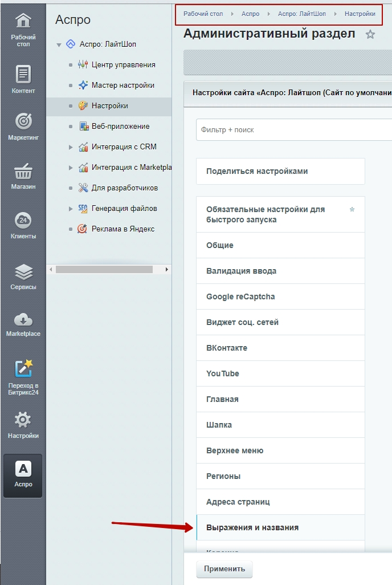Go to Рабочий стол breadcrumb

[x=203, y=14]
